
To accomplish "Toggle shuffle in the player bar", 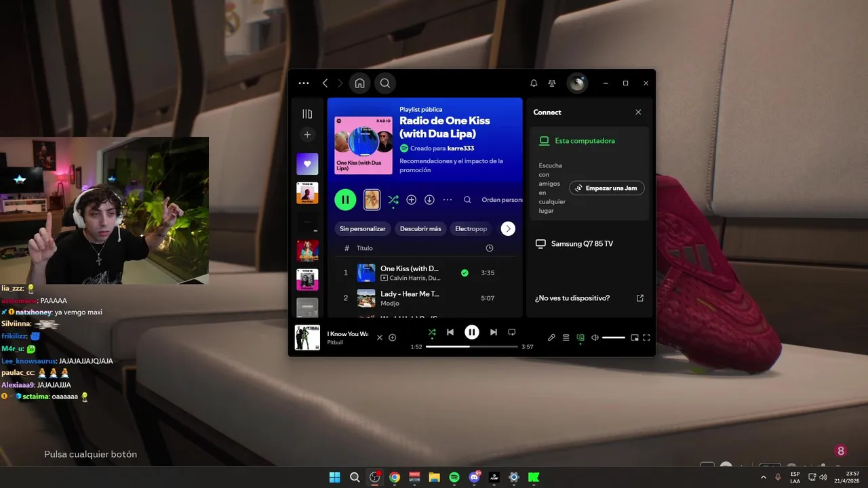I will 432,332.
